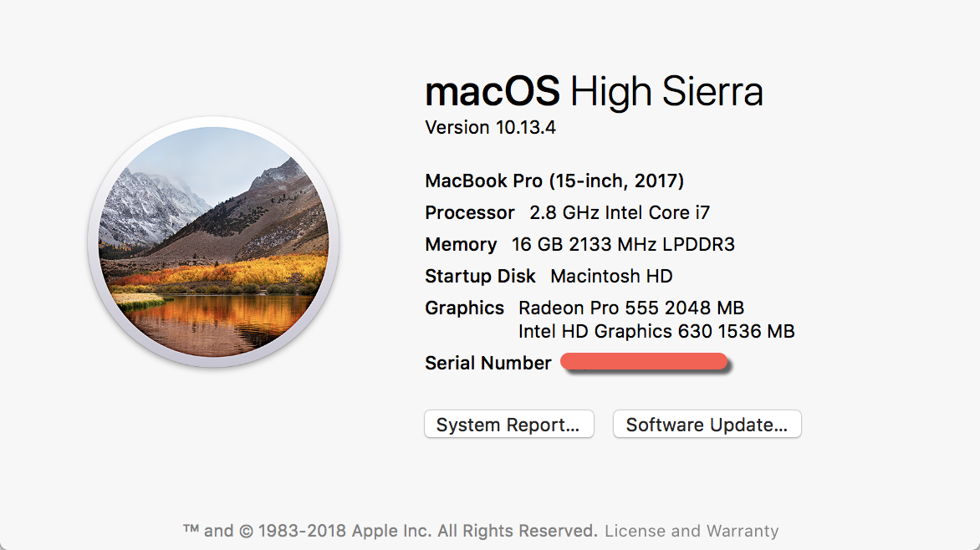This screenshot has width=980, height=550.
Task: Click the red redacted serial number bar
Action: pyautogui.click(x=645, y=362)
